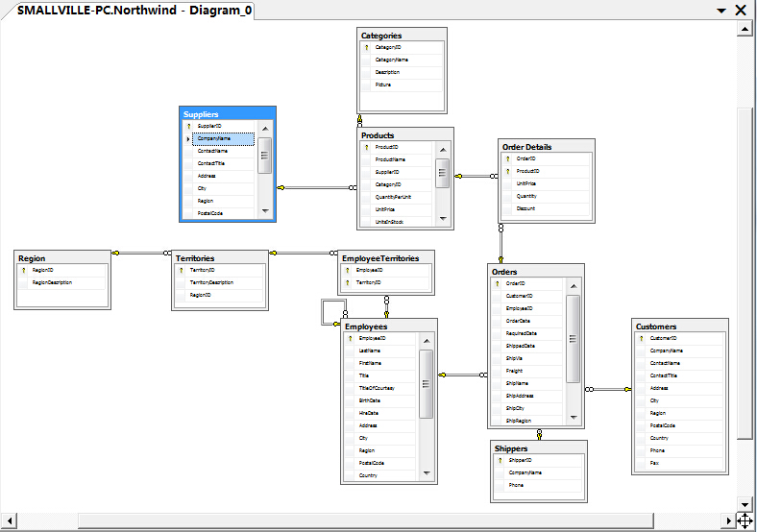Click the key icon beside EmployeeID in Employees table

pyautogui.click(x=350, y=338)
